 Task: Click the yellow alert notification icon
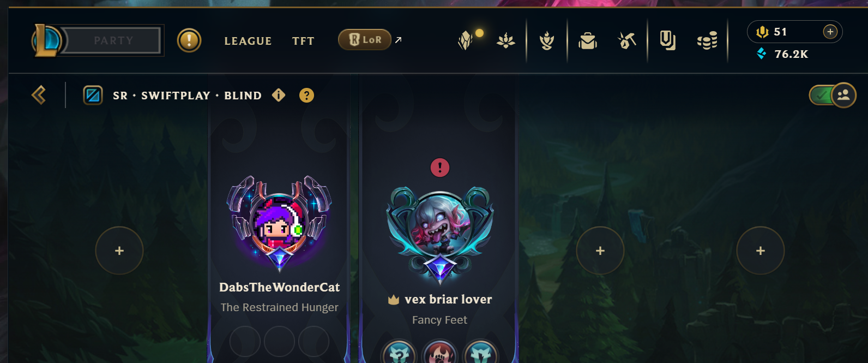click(x=189, y=40)
